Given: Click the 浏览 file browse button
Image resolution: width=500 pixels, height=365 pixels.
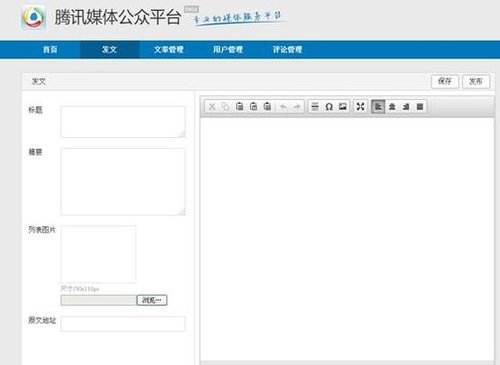Looking at the screenshot, I should coord(152,300).
